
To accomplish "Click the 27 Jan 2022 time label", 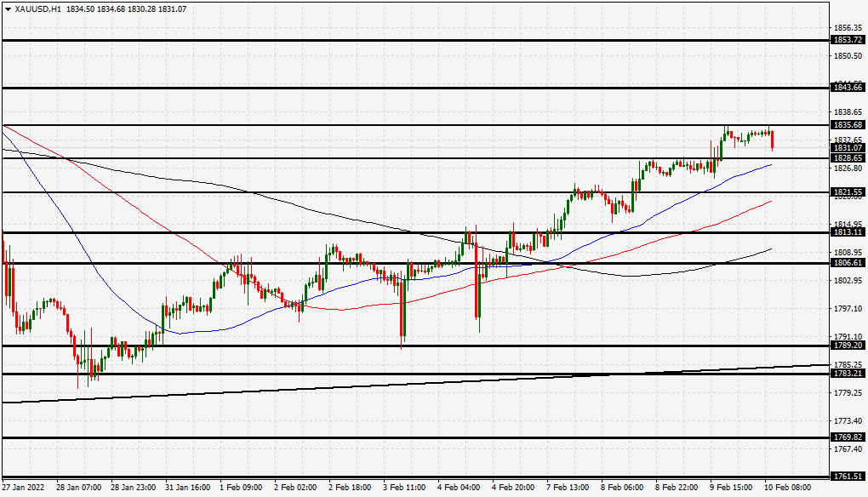I will point(23,488).
